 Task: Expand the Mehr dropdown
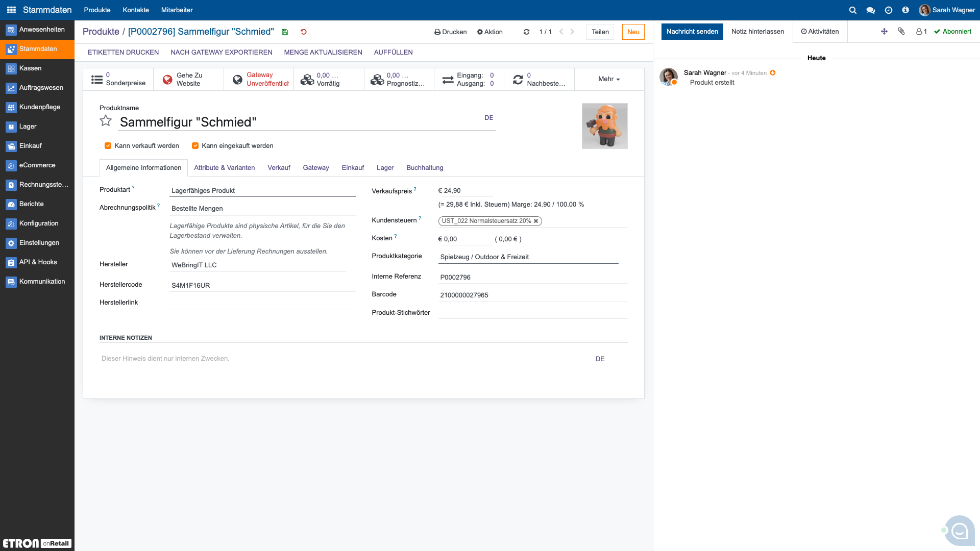pyautogui.click(x=609, y=79)
